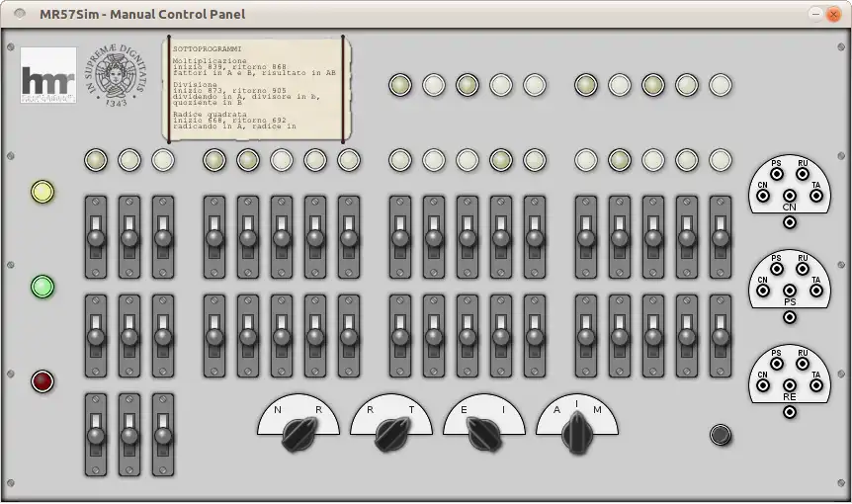Click the yellow indicator lamp on the left
This screenshot has height=504, width=852.
[x=43, y=192]
